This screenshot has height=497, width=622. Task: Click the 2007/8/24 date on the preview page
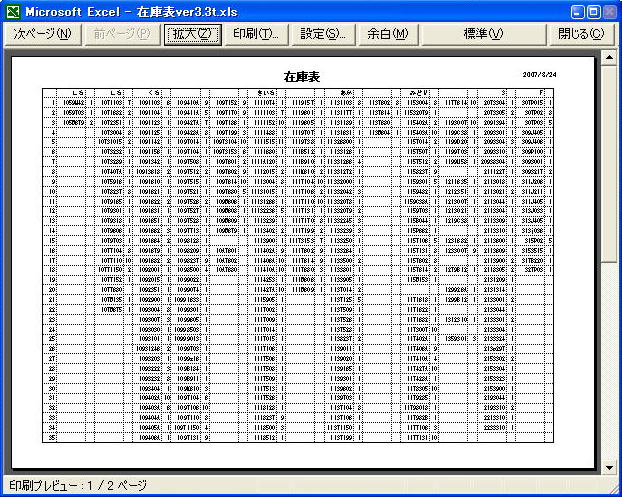tap(541, 74)
